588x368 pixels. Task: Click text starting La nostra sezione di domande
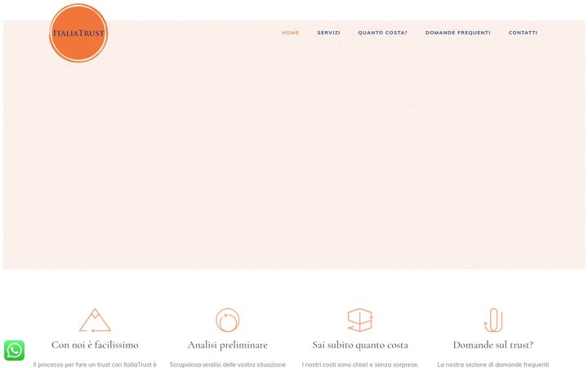coord(493,364)
